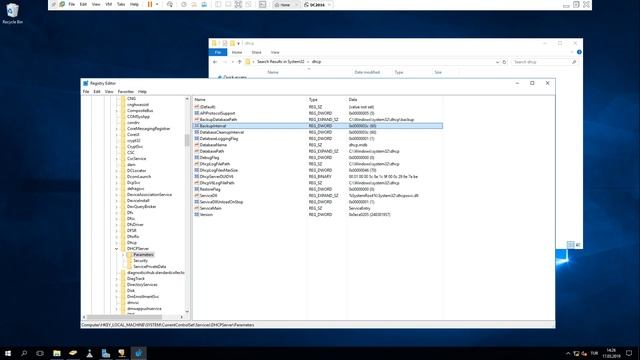Switch Explorer to details view icon
The image size is (640, 360).
pyautogui.click(x=570, y=244)
